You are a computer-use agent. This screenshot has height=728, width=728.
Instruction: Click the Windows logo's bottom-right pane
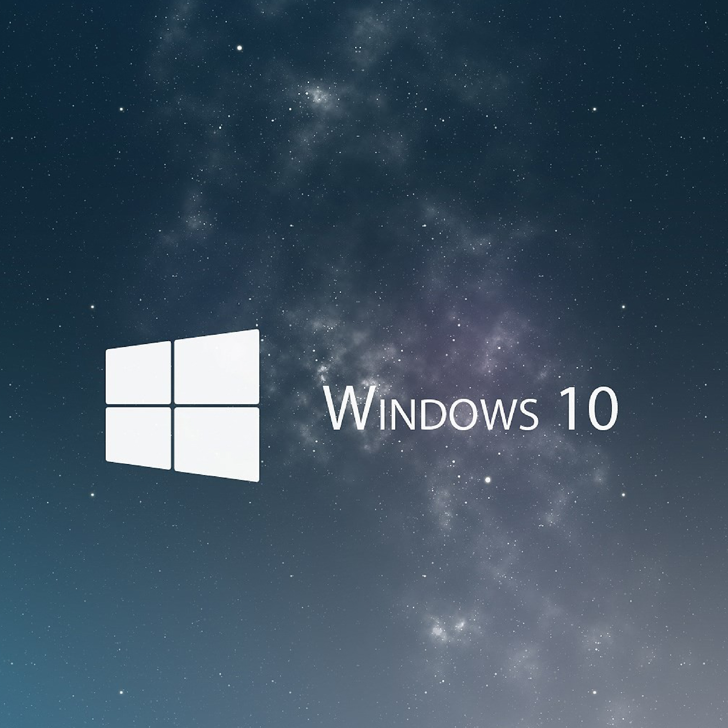[x=217, y=443]
